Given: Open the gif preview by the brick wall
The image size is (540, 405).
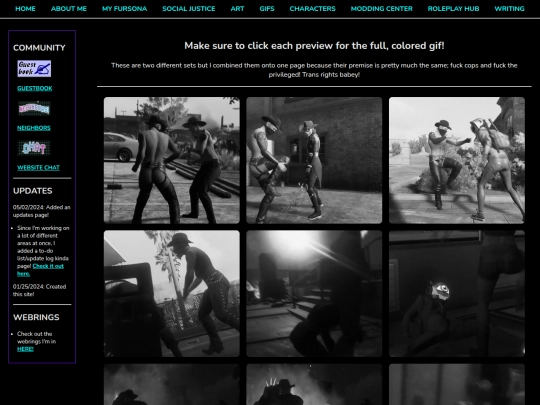Looking at the screenshot, I should click(x=314, y=160).
